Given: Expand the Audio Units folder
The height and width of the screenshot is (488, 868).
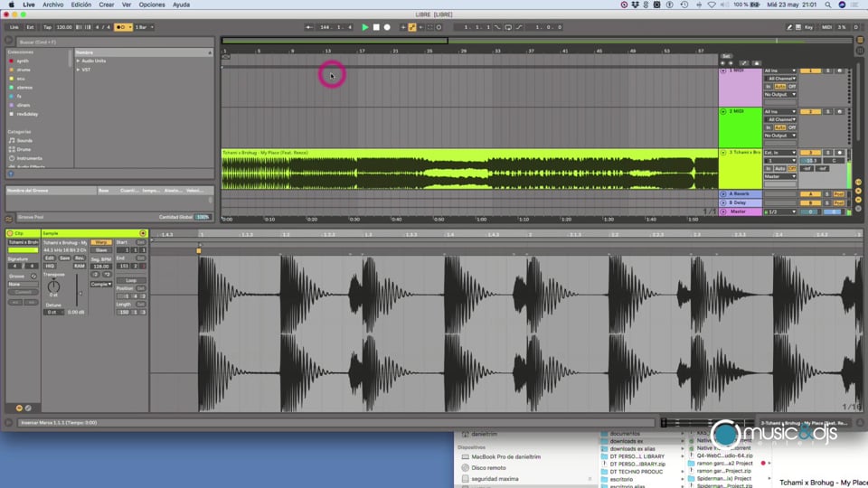Looking at the screenshot, I should (78, 61).
